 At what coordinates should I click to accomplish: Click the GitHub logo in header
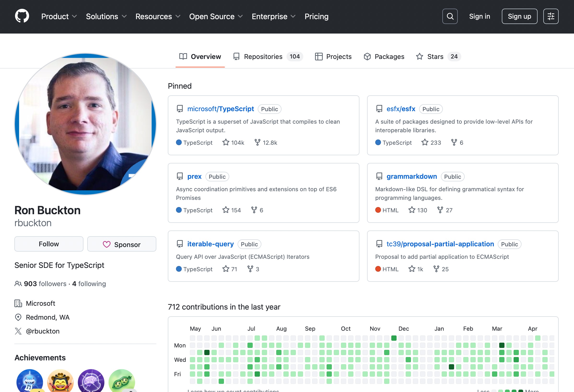(x=22, y=16)
